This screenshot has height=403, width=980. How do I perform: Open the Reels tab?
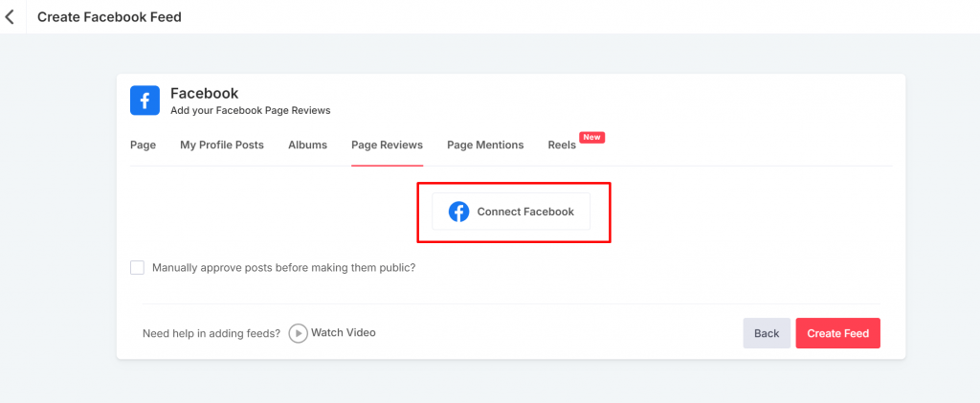click(x=562, y=146)
